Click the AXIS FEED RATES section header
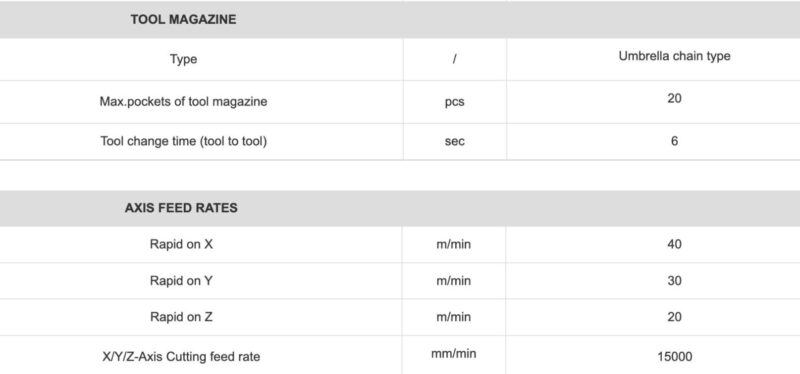Screen dimensions: 800x374 pyautogui.click(x=181, y=208)
